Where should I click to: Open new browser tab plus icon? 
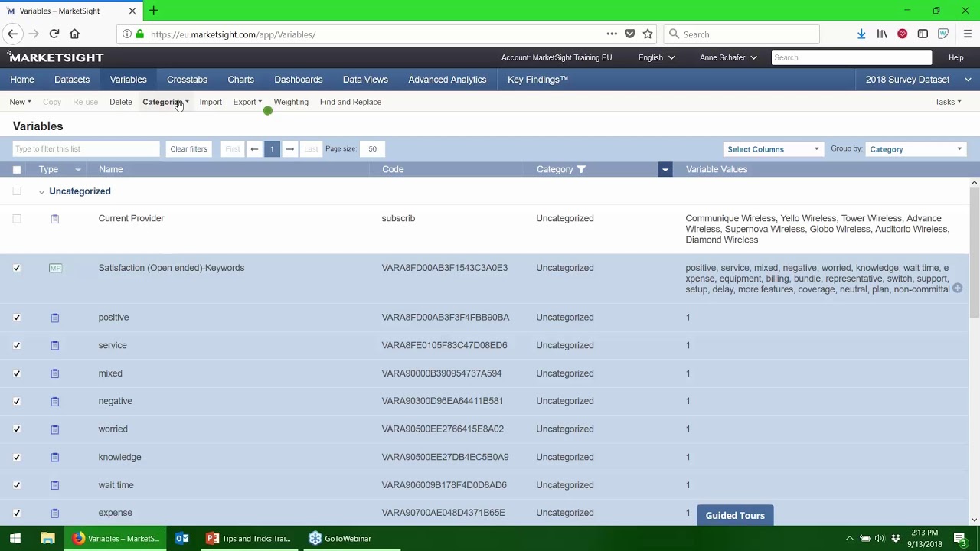153,11
